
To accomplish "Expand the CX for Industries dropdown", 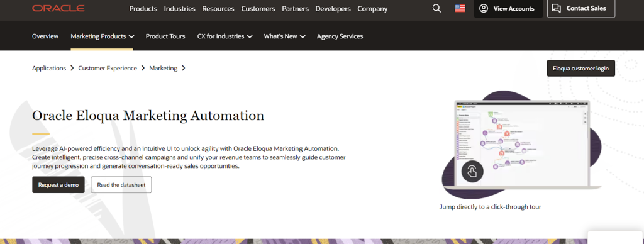I will [x=225, y=36].
